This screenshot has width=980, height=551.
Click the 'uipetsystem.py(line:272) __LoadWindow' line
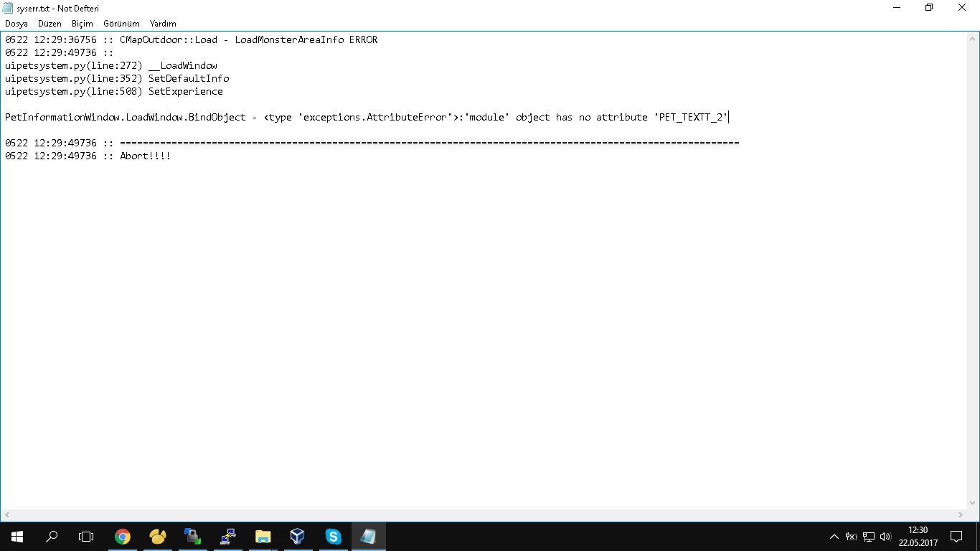(x=111, y=65)
